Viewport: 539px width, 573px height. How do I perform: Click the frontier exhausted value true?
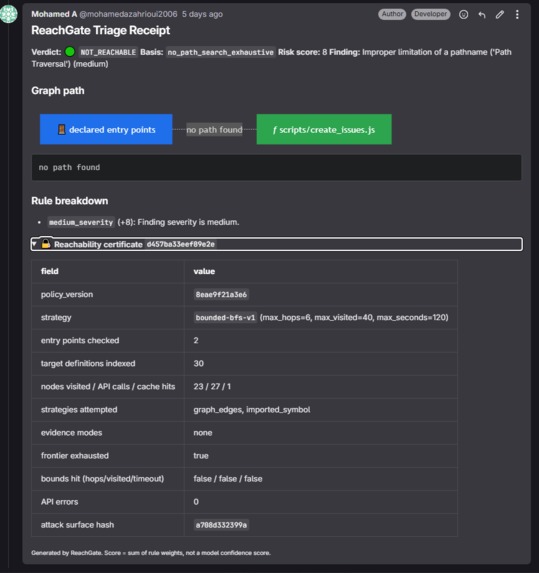click(201, 456)
